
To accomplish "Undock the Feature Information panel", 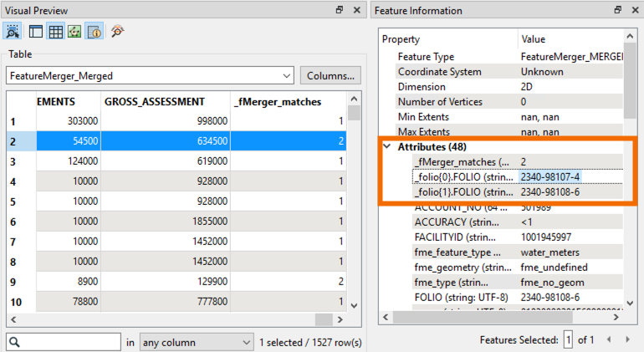I will [x=618, y=10].
